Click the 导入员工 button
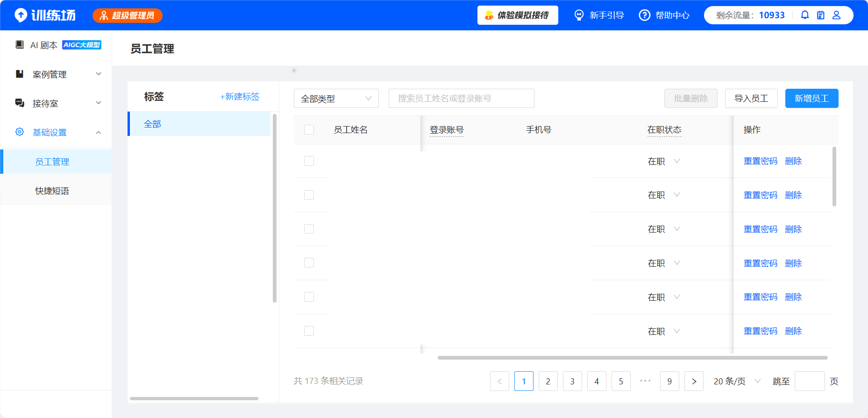868x418 pixels. tap(751, 99)
